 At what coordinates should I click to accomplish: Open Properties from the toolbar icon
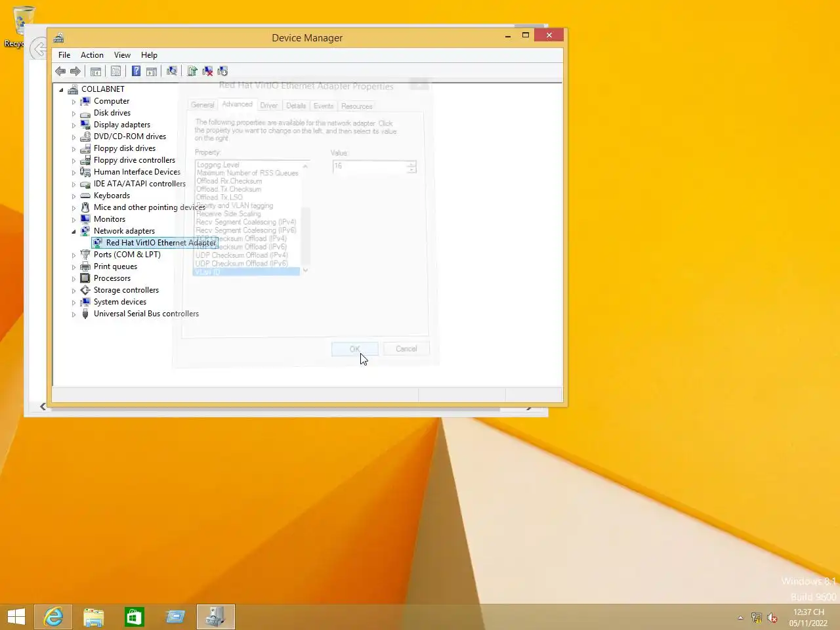click(116, 71)
